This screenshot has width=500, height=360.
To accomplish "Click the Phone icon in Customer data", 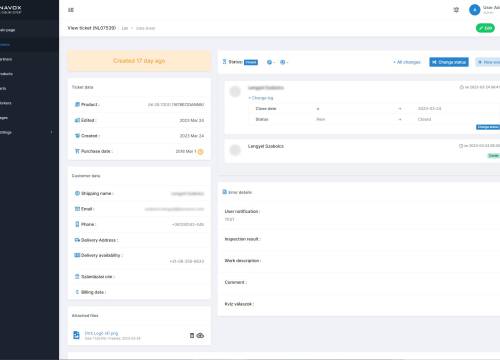I will click(x=77, y=224).
